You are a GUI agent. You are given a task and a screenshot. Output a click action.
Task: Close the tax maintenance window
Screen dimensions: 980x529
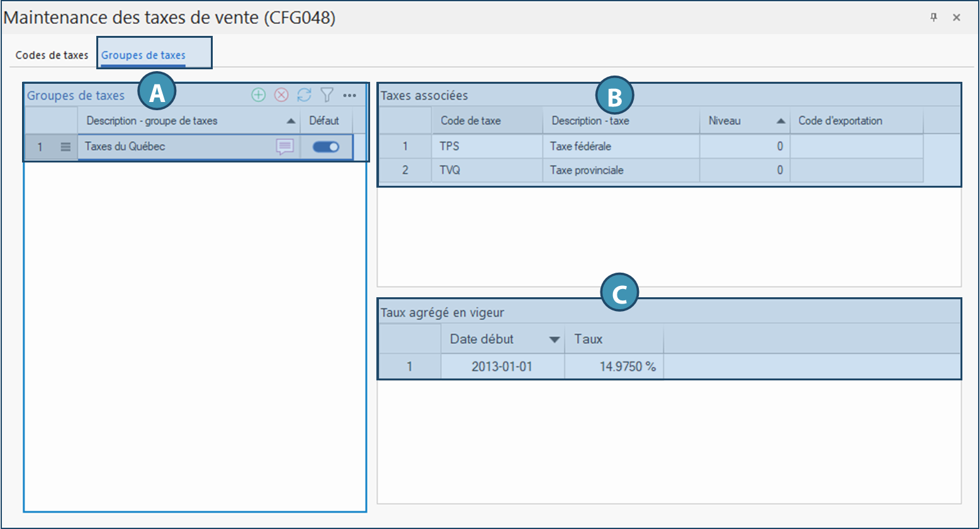[957, 18]
